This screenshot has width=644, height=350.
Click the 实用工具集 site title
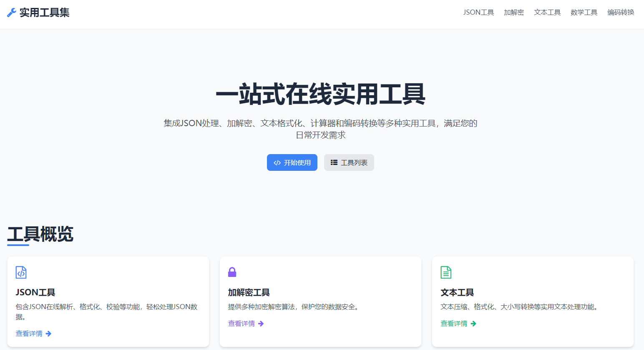point(44,13)
